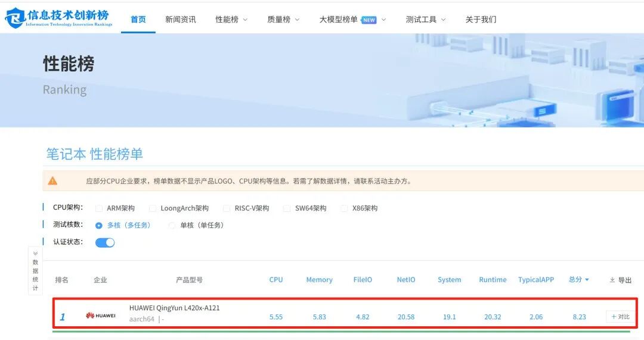
Task: Click the orange warning triangle icon
Action: click(52, 181)
